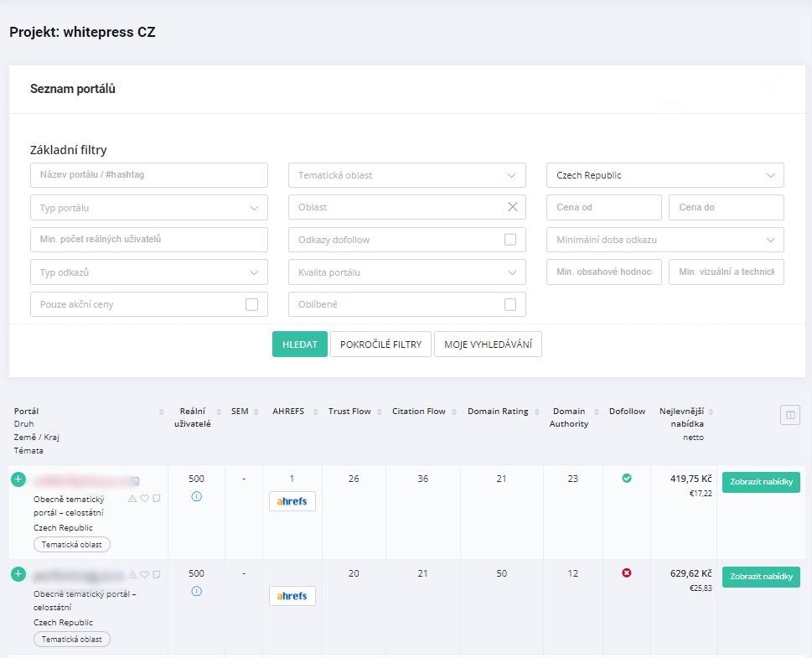The width and height of the screenshot is (812, 658).
Task: Sort the table by the Portál column
Action: (162, 412)
